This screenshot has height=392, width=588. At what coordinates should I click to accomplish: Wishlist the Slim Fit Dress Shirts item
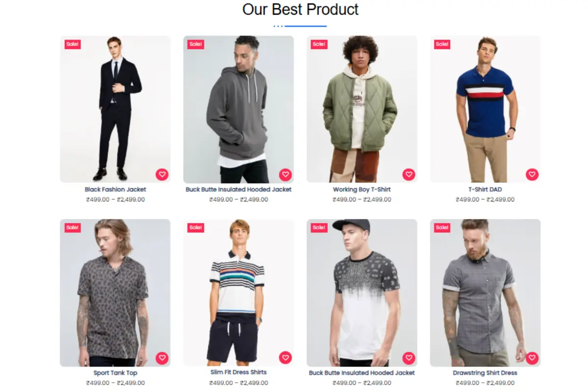pyautogui.click(x=286, y=358)
